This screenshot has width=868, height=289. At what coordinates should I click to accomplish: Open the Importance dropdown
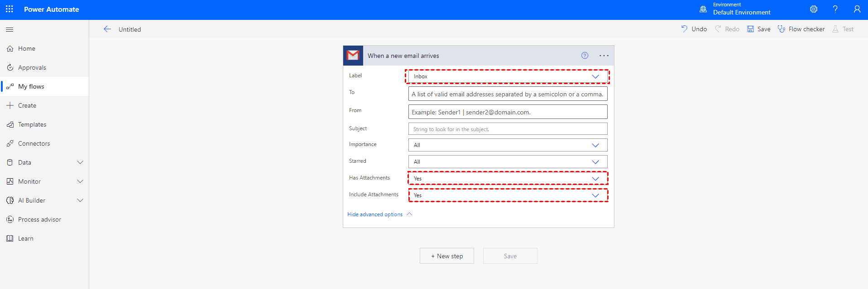[508, 145]
